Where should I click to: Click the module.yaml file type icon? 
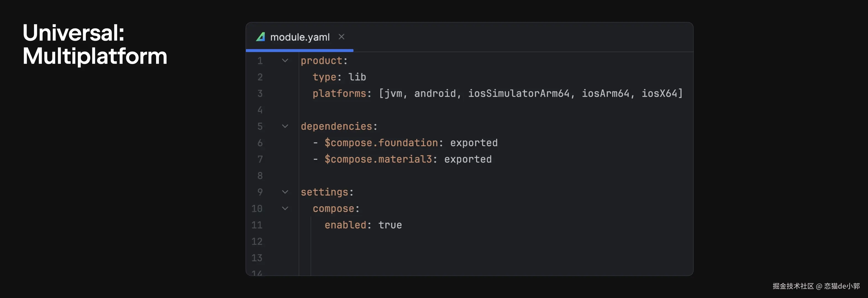pyautogui.click(x=261, y=37)
